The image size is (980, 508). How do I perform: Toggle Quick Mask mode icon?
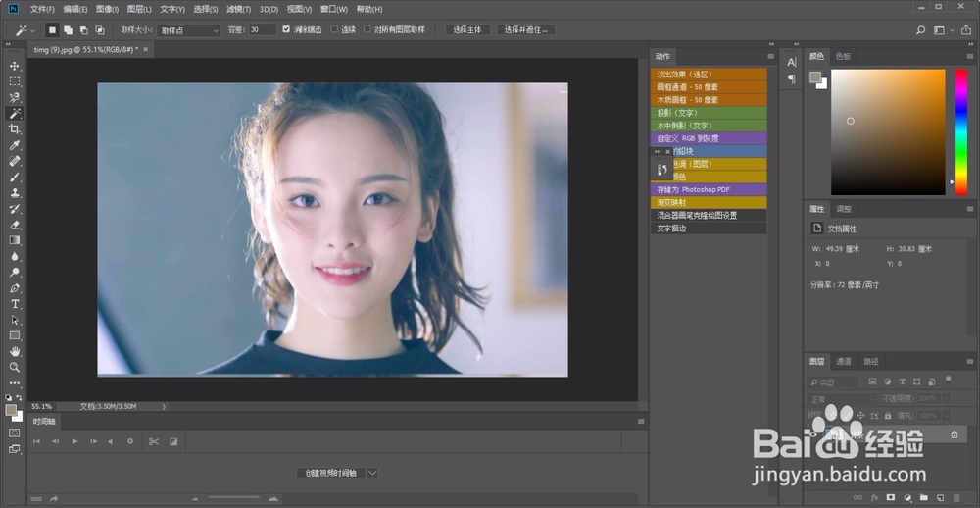(15, 432)
